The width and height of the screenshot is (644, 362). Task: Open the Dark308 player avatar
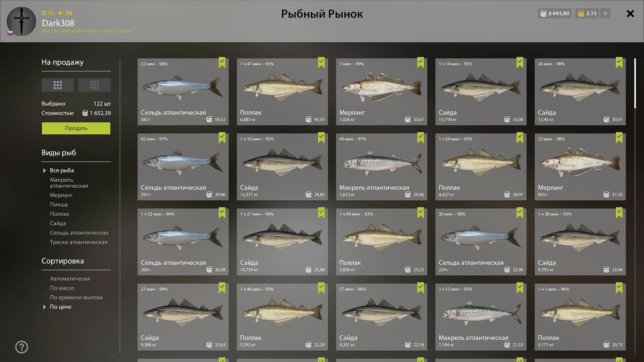click(x=21, y=21)
